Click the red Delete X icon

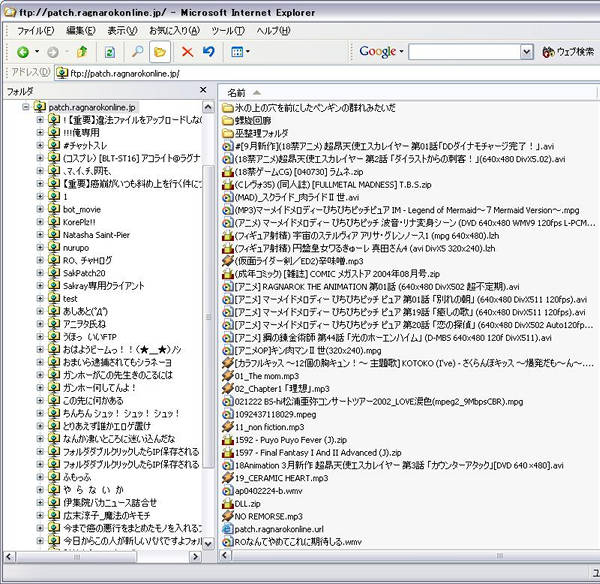pyautogui.click(x=188, y=51)
